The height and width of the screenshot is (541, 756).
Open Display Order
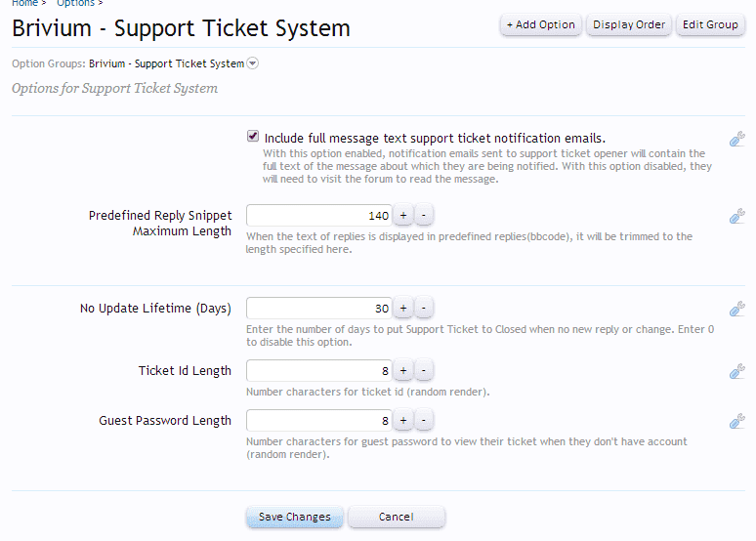(629, 24)
